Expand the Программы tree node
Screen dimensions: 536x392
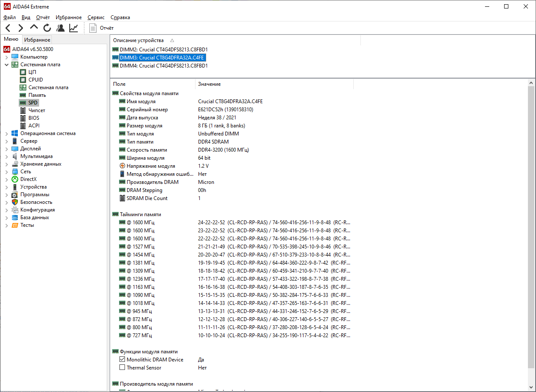6,195
